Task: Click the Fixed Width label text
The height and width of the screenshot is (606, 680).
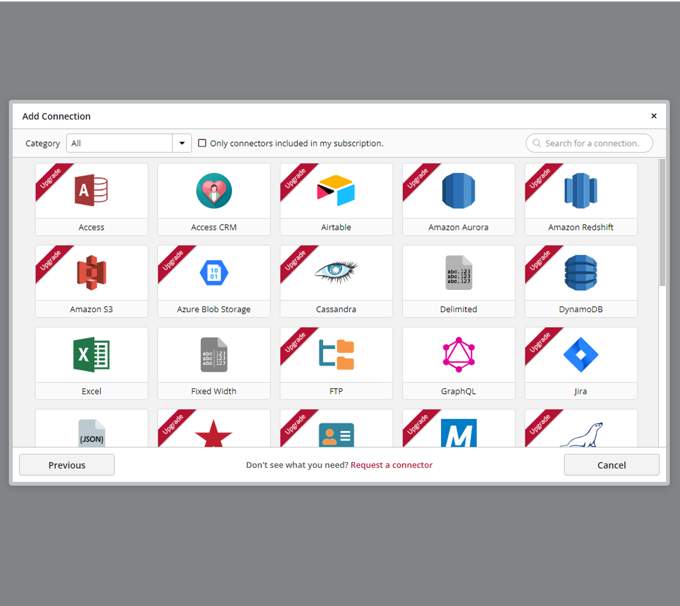Action: click(214, 391)
